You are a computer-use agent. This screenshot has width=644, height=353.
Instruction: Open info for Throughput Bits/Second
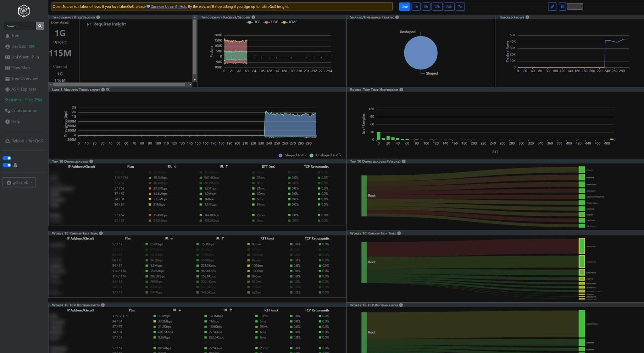pyautogui.click(x=98, y=17)
